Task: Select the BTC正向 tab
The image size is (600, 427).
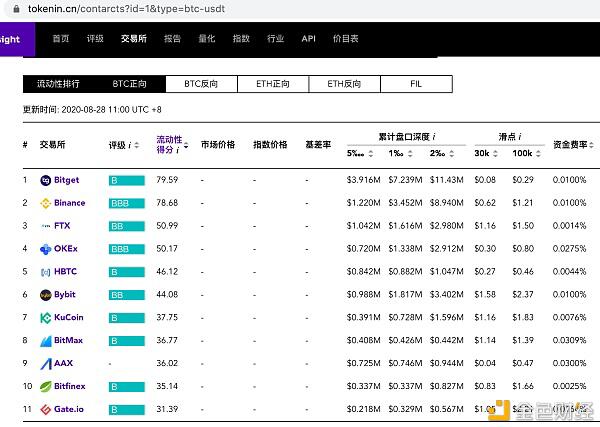Action: tap(129, 84)
